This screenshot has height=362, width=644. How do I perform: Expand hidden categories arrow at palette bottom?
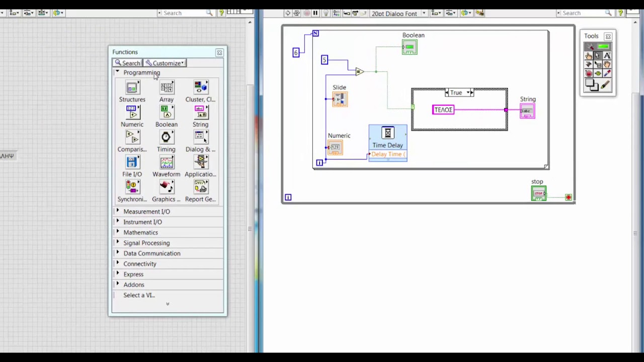168,304
